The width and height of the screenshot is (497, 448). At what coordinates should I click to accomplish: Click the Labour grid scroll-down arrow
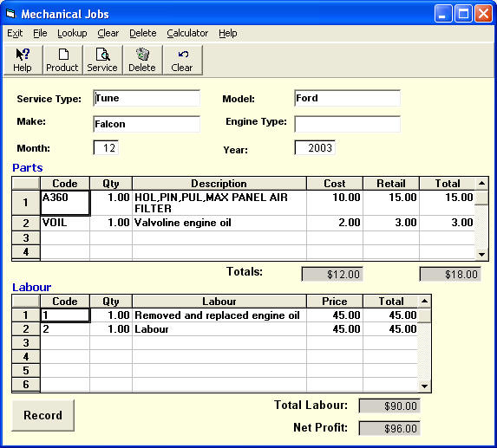coord(425,386)
